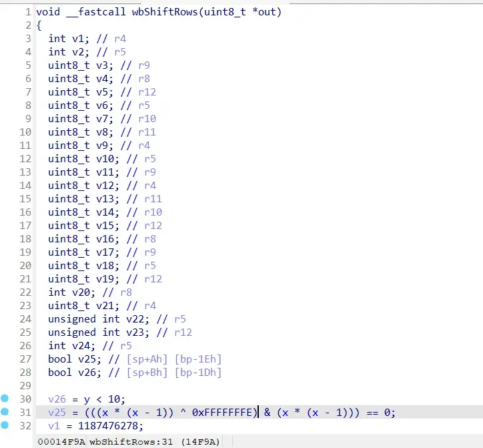
Task: Click line number 29 in the gutter
Action: click(25, 386)
